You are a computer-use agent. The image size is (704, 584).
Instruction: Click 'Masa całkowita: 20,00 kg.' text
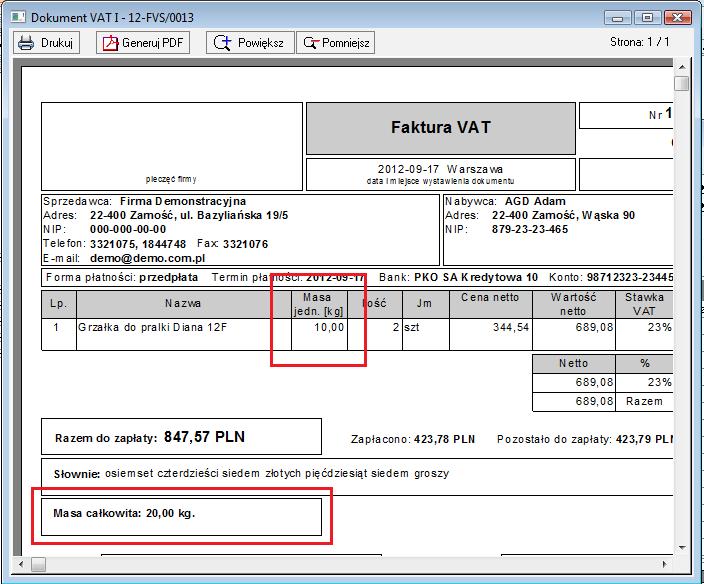point(124,513)
